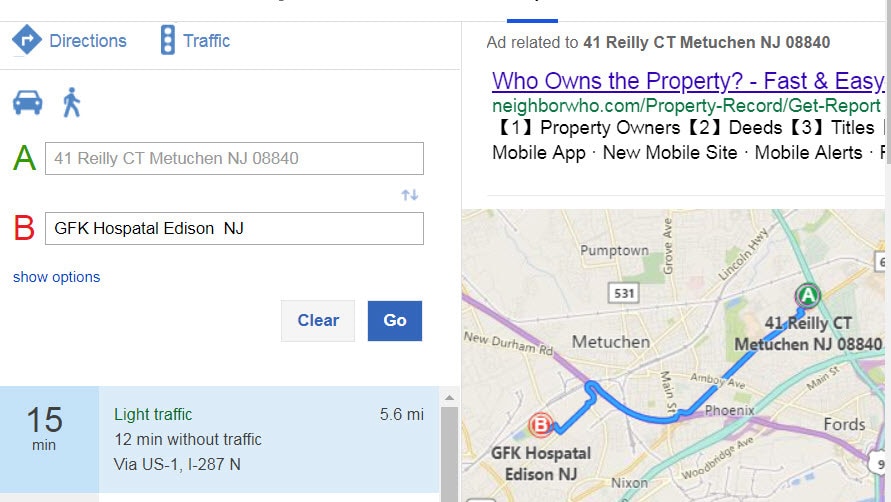Click the Metuchen label on map
Screen dimensions: 891x502
611,342
